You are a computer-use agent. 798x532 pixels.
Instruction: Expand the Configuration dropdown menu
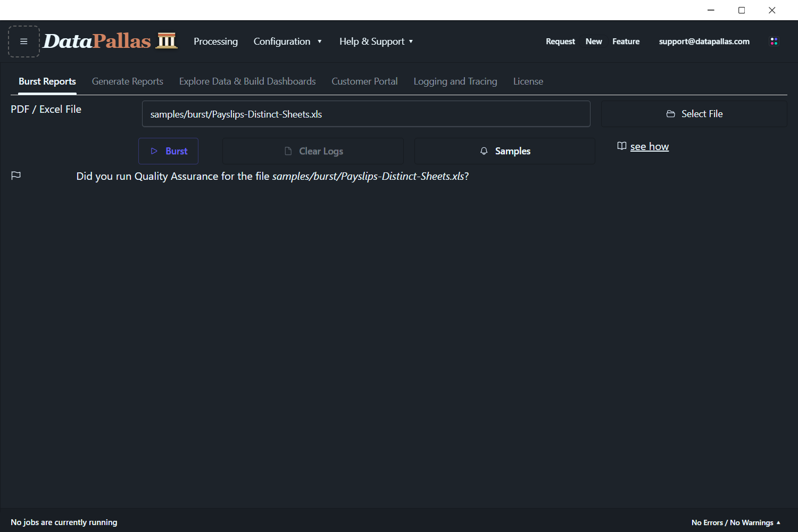pyautogui.click(x=288, y=41)
